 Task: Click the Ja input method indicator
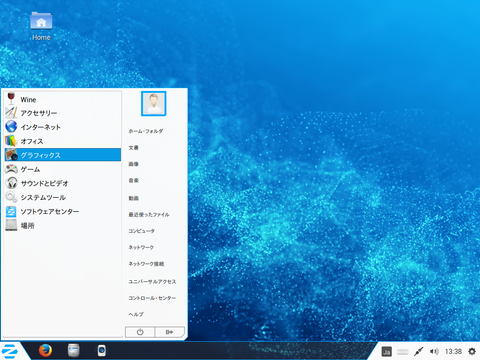(x=387, y=352)
